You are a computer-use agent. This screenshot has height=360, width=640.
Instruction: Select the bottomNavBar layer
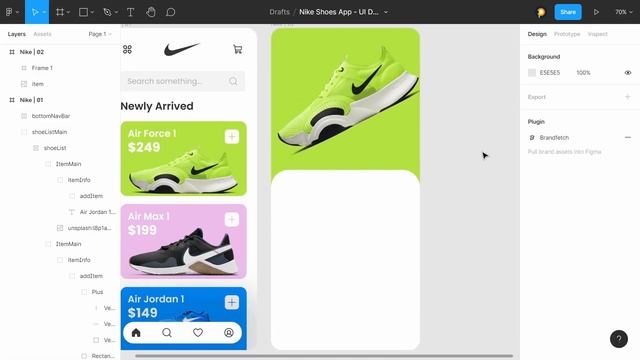pyautogui.click(x=51, y=116)
